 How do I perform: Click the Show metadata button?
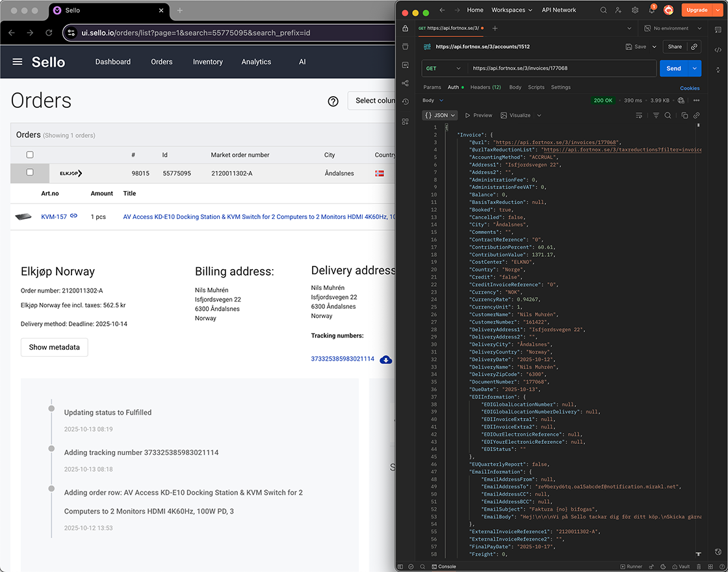(x=54, y=347)
